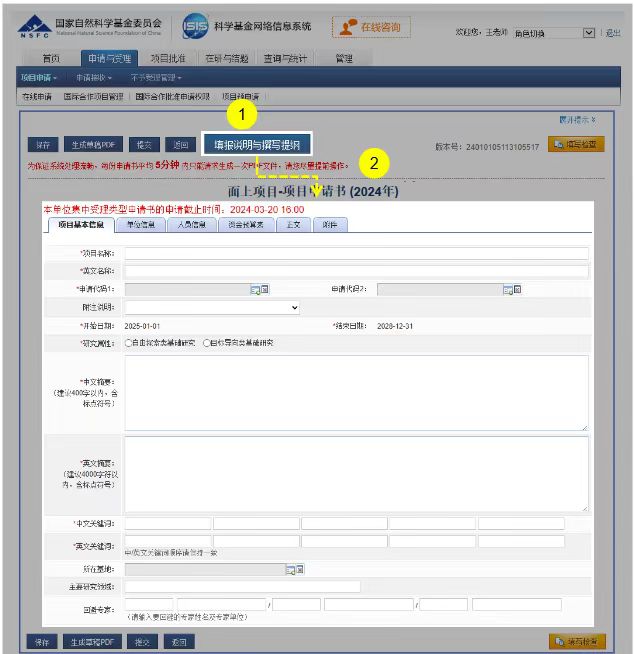The height and width of the screenshot is (654, 634).
Task: Open 国际合作批准申请权限 link
Action: 173,97
